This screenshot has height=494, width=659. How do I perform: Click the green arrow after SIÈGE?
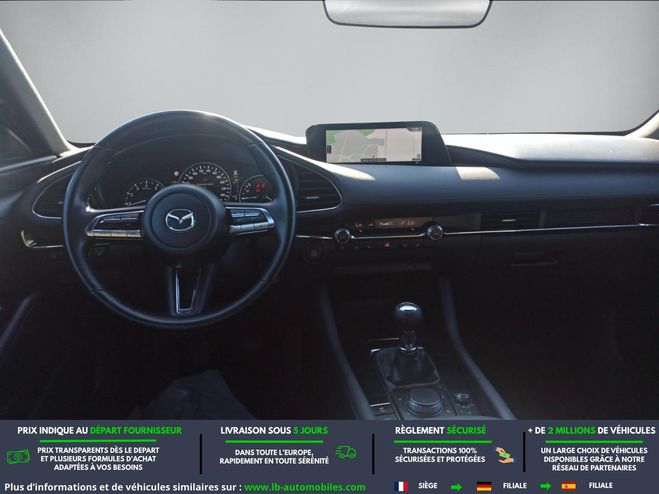456,487
